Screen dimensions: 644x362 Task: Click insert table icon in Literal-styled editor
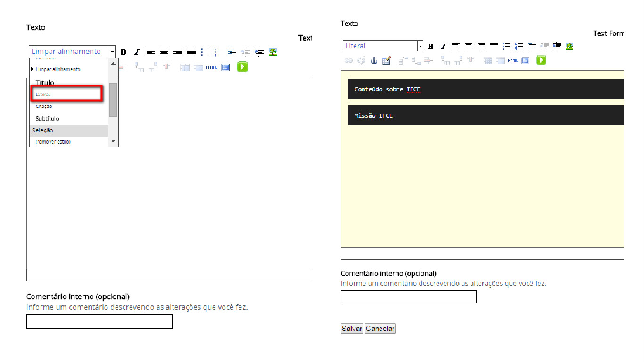point(488,60)
